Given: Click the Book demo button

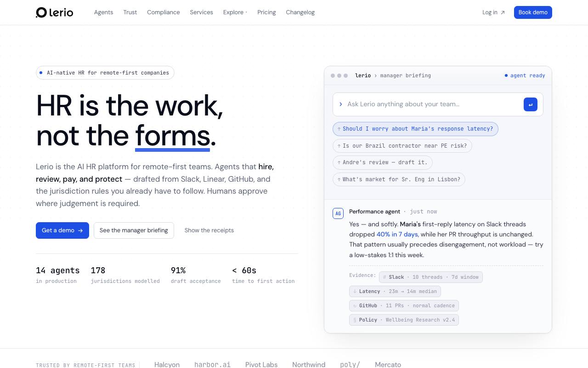Looking at the screenshot, I should 533,12.
